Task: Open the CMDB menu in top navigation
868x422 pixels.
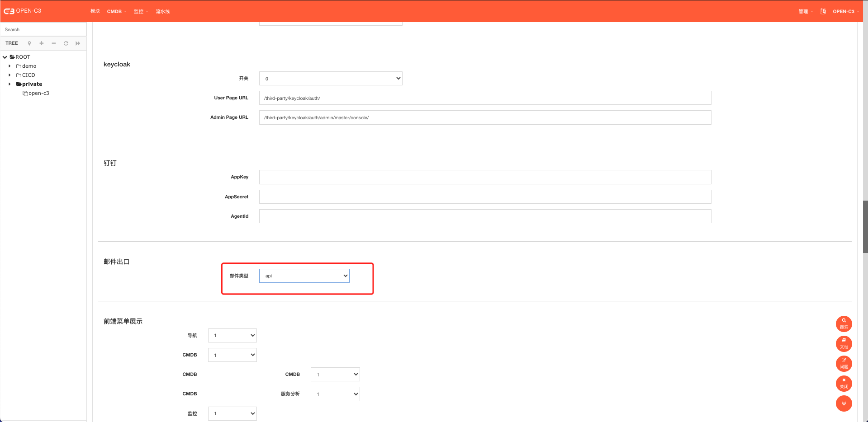Action: coord(116,11)
